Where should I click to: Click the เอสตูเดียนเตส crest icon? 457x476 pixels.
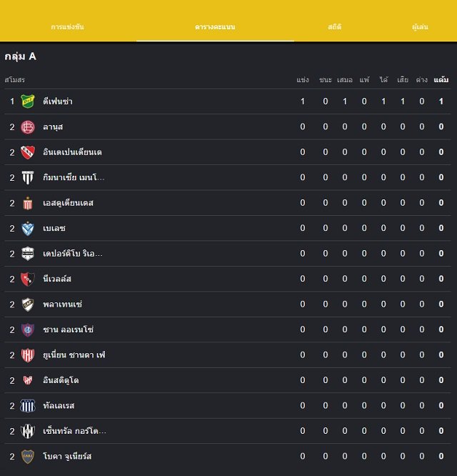28,203
